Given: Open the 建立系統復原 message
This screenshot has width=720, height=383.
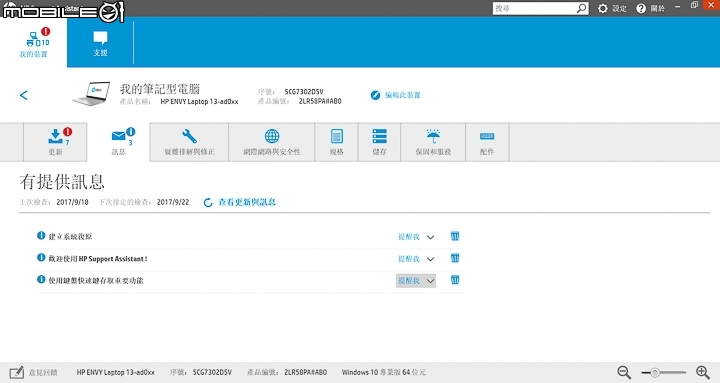Looking at the screenshot, I should (x=70, y=237).
